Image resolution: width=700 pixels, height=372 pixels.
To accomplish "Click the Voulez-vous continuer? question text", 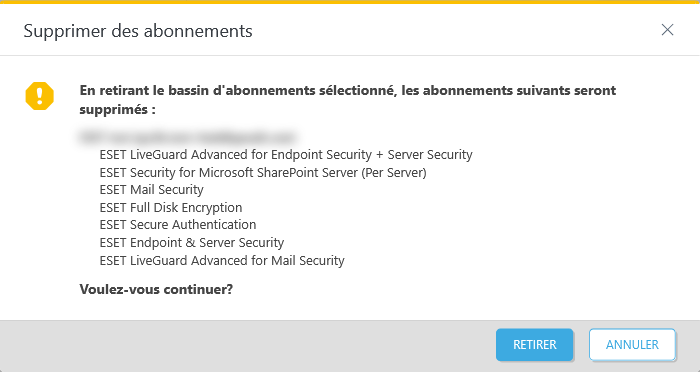I will point(156,289).
